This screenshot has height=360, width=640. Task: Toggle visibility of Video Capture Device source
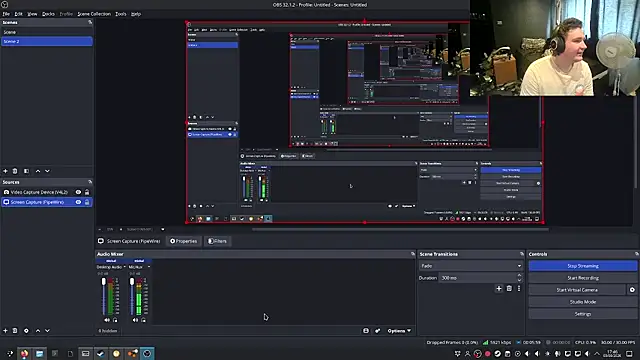[x=78, y=192]
